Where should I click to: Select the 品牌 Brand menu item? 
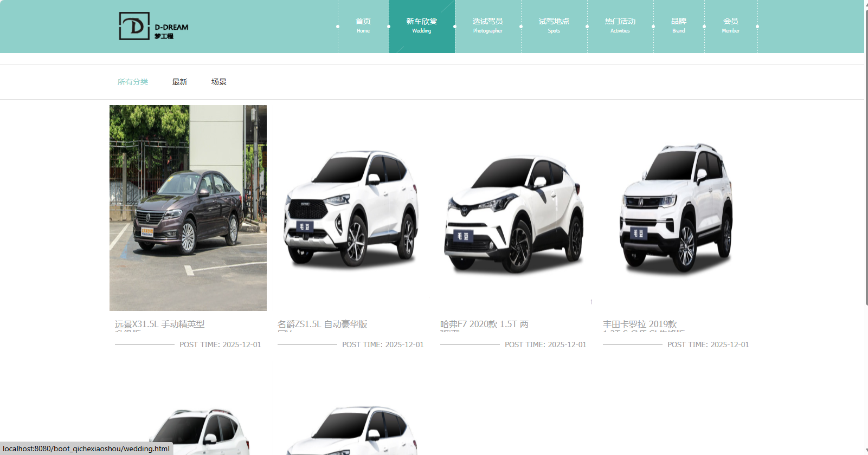(679, 26)
